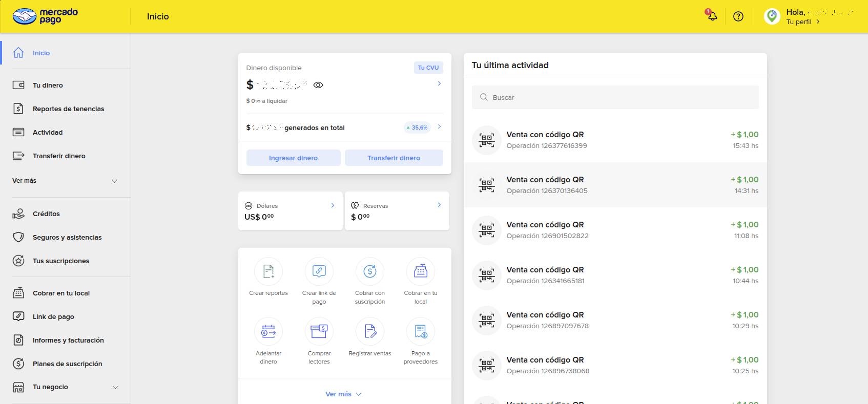Viewport: 868px width, 404px height.
Task: Open Tu dinero in the sidebar
Action: click(48, 86)
